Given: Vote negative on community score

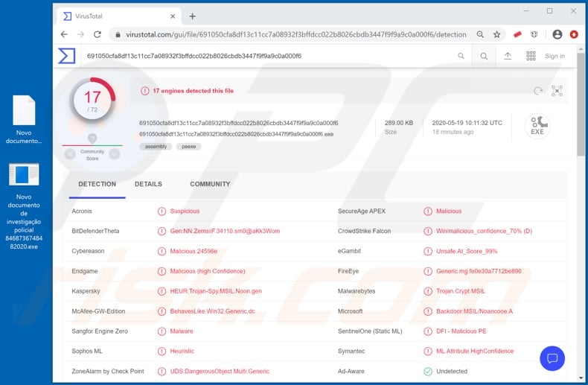Looking at the screenshot, I should (x=70, y=154).
